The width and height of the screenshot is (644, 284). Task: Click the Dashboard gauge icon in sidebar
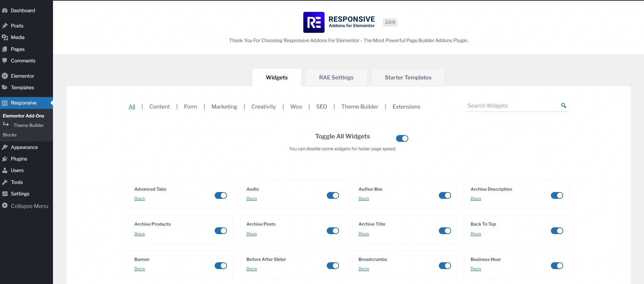click(5, 11)
